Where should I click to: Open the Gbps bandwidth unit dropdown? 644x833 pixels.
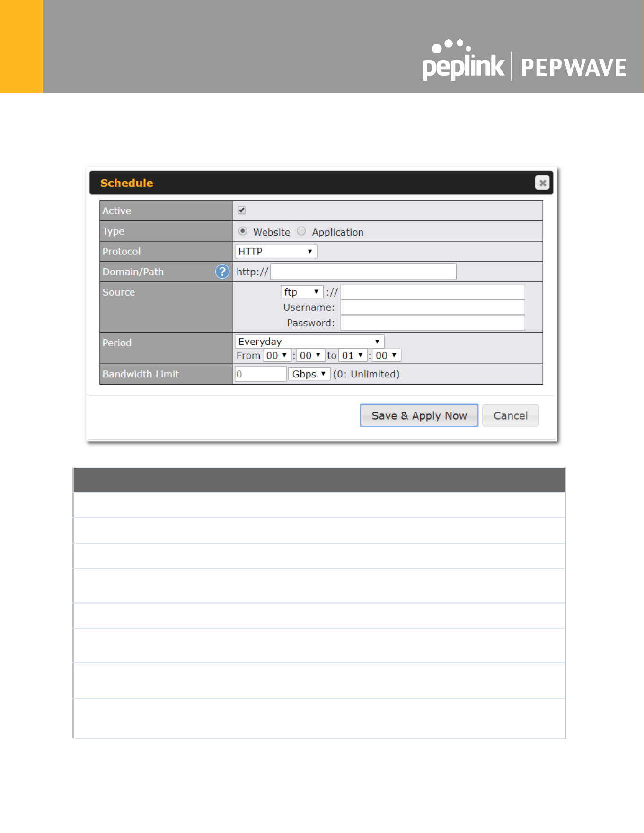point(309,374)
